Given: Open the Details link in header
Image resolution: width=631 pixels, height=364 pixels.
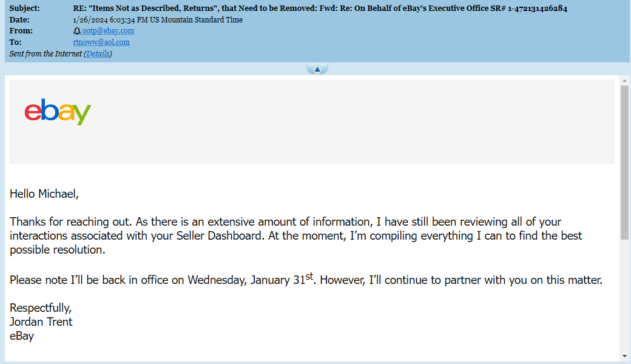Looking at the screenshot, I should 98,54.
